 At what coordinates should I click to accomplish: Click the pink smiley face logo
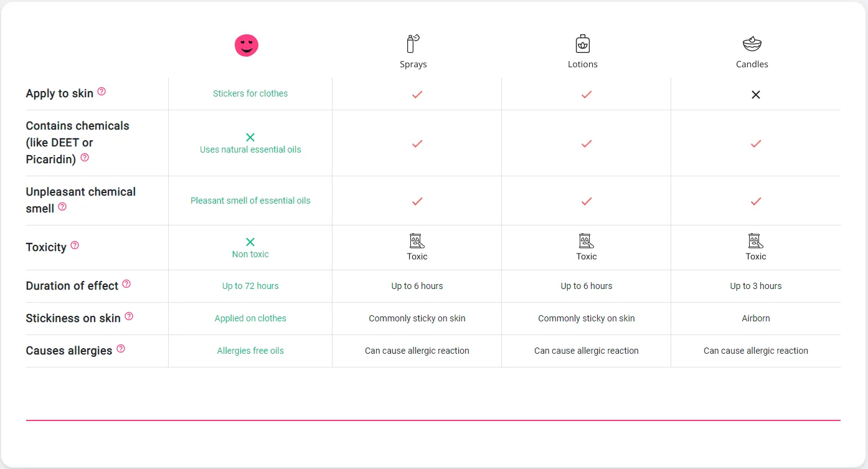click(x=247, y=45)
